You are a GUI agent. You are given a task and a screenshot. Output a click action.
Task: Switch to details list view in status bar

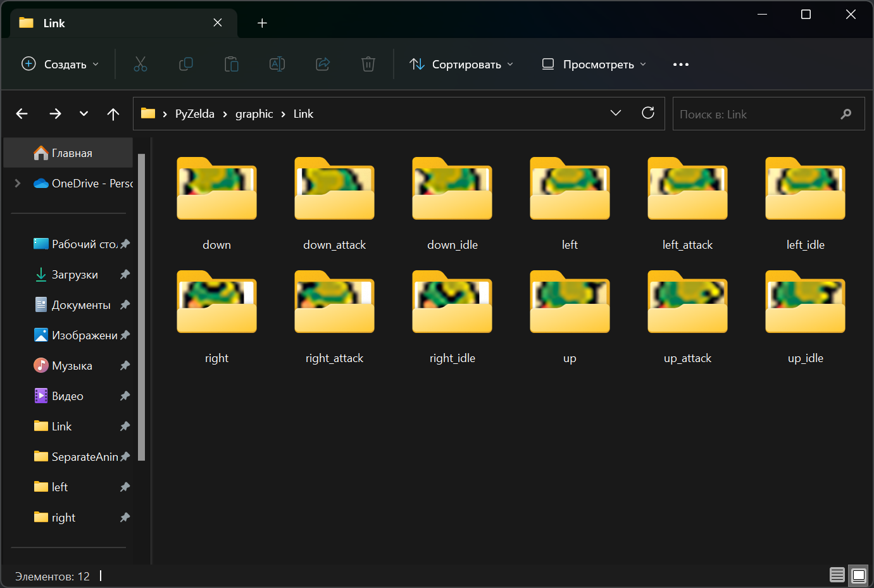tap(837, 575)
